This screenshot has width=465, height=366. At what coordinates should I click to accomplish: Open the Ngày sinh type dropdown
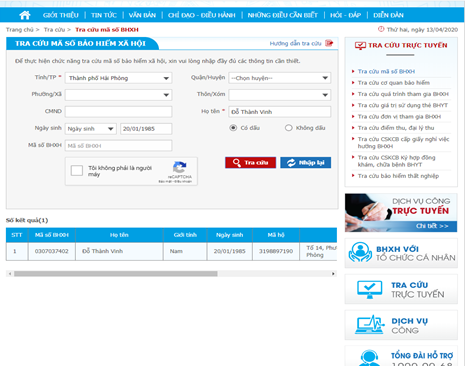[x=91, y=129]
